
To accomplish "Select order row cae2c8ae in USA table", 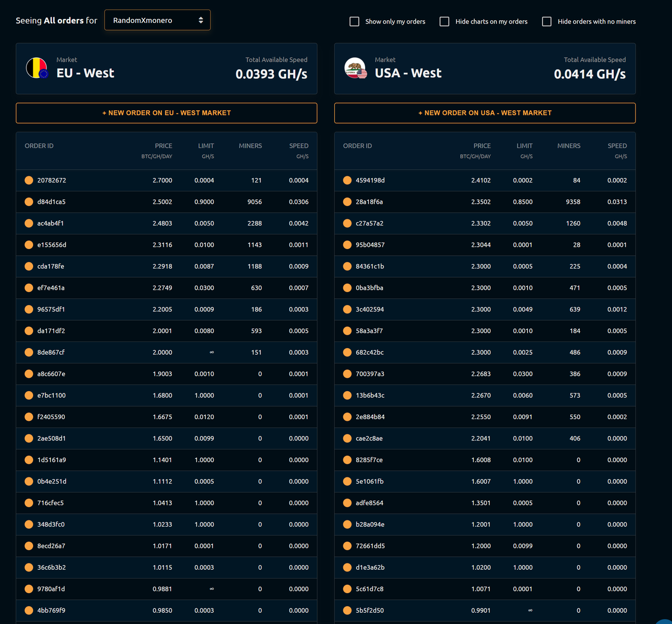I will pyautogui.click(x=484, y=438).
